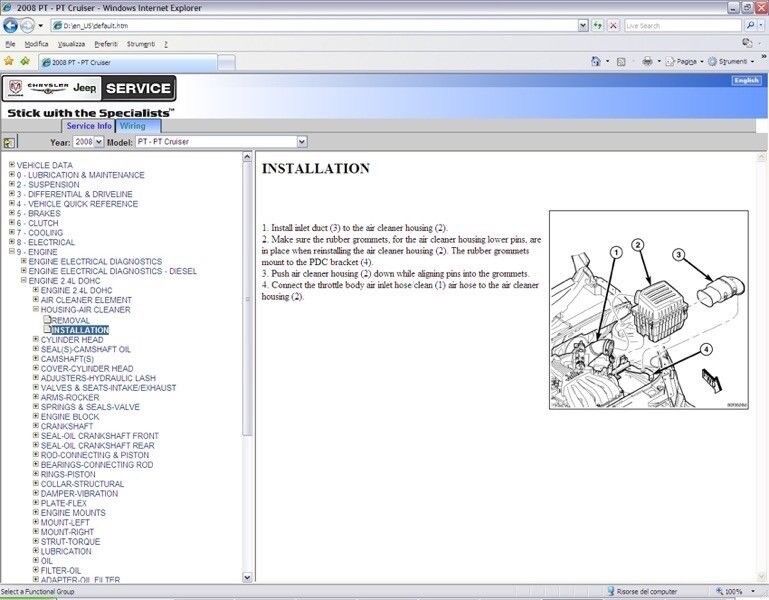Expand the 5 - BRAKES tree node

(x=12, y=213)
